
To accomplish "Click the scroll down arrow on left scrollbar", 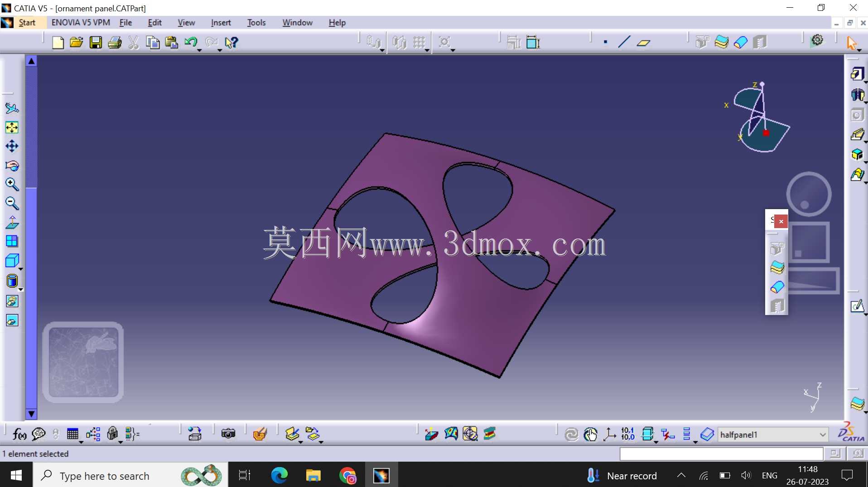I will pos(31,414).
